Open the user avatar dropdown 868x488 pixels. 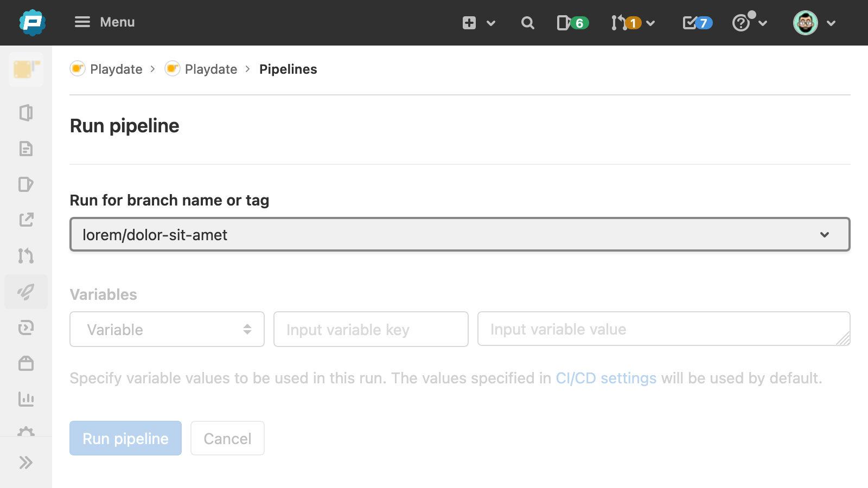814,23
